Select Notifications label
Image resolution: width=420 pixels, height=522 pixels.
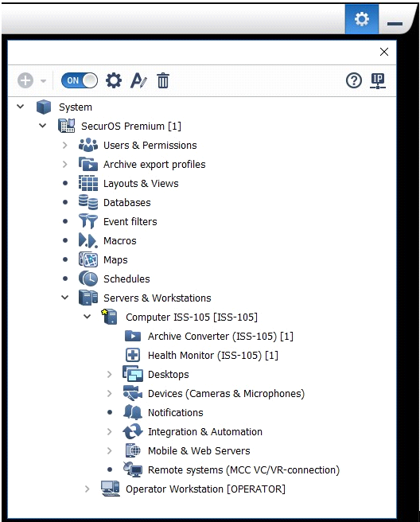(175, 412)
